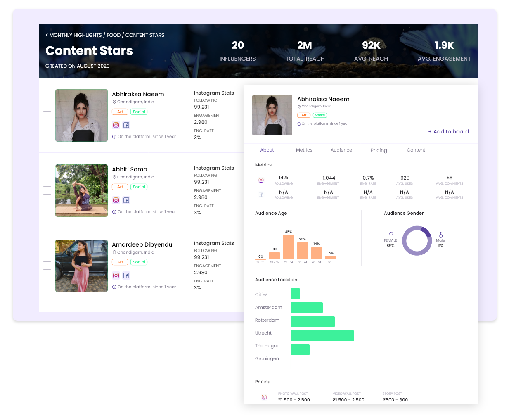
Task: Click Instagram icon under Abhiti Soma card
Action: [116, 200]
